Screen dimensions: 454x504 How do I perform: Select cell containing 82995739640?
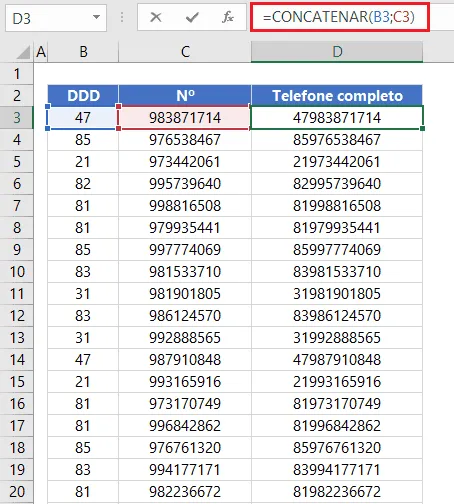(x=337, y=184)
